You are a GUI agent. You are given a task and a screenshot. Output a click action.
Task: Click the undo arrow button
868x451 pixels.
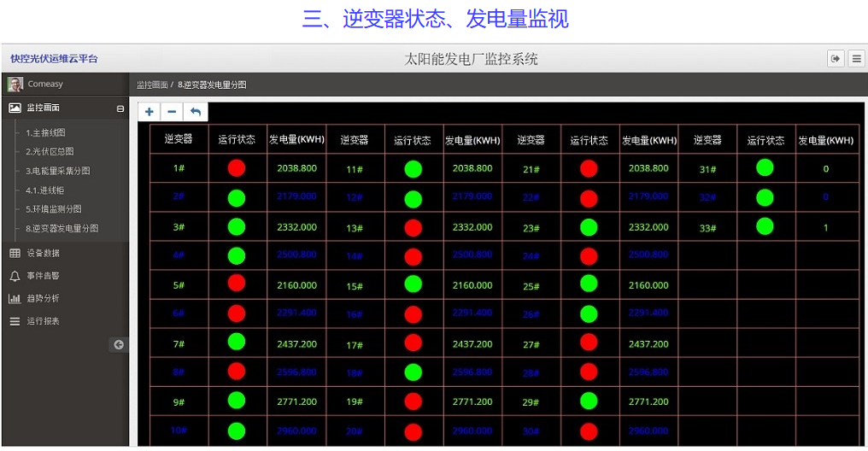pos(196,112)
